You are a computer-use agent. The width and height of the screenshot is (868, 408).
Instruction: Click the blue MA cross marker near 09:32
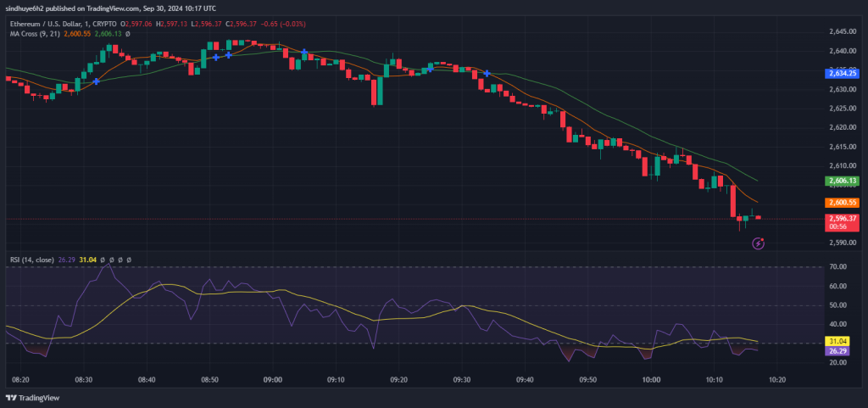tap(487, 74)
